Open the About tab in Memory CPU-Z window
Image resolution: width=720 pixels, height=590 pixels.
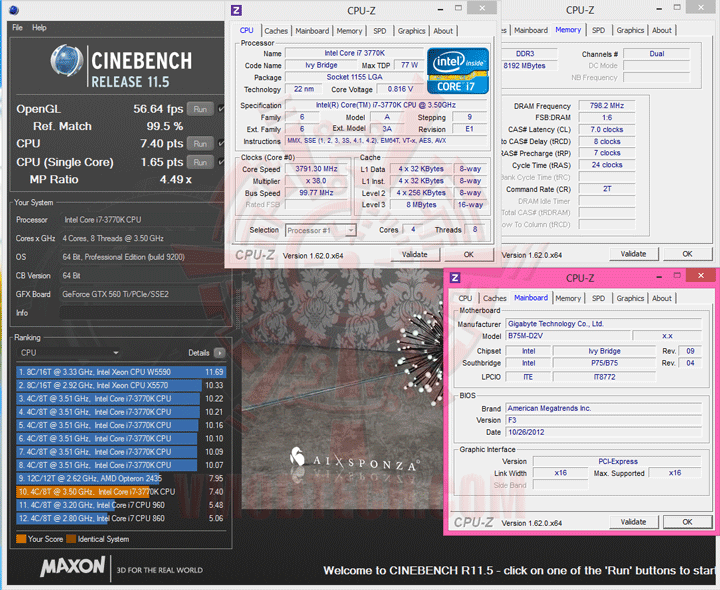pos(662,30)
